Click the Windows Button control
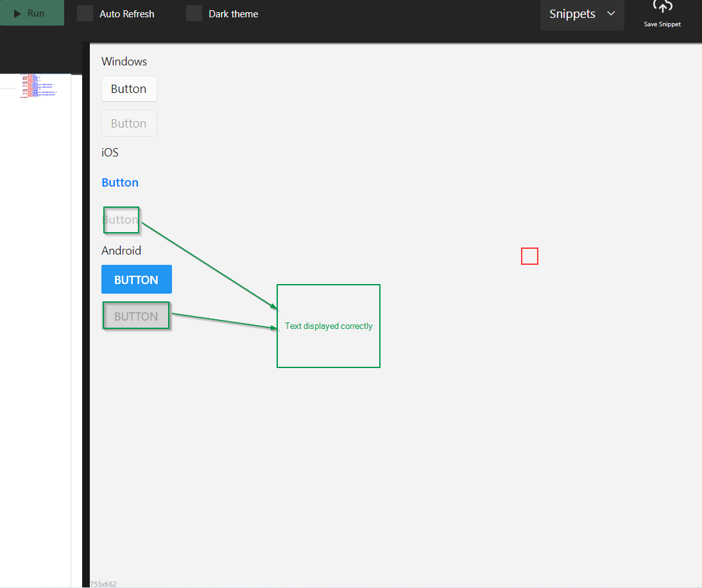 (129, 88)
